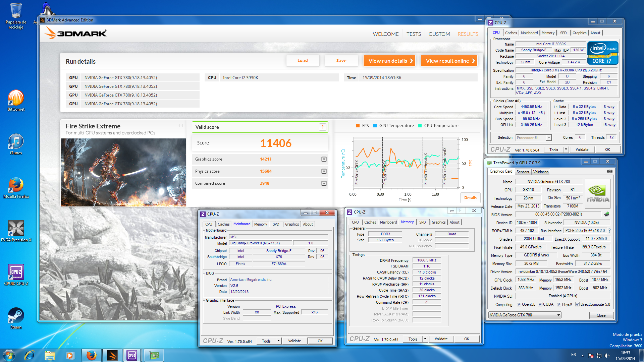Click the orange FPS legend swatch

tap(358, 126)
